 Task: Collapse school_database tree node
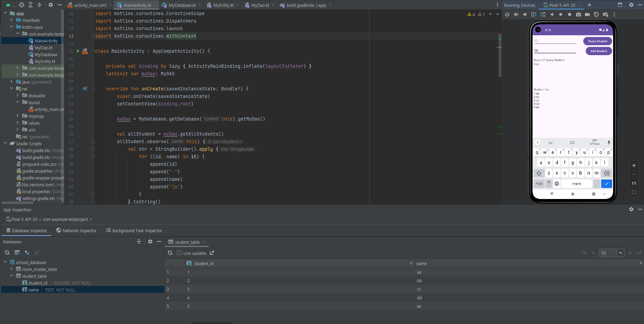coord(5,262)
